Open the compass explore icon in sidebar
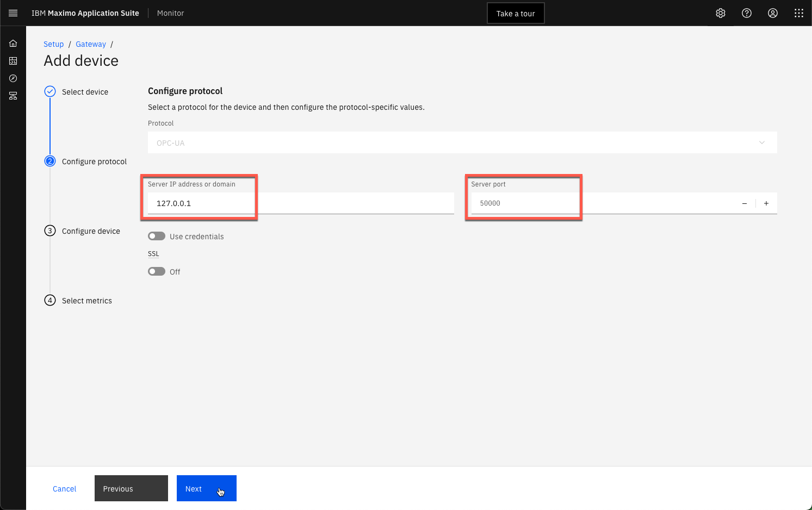Screen dimensions: 812x510 [x=13, y=78]
